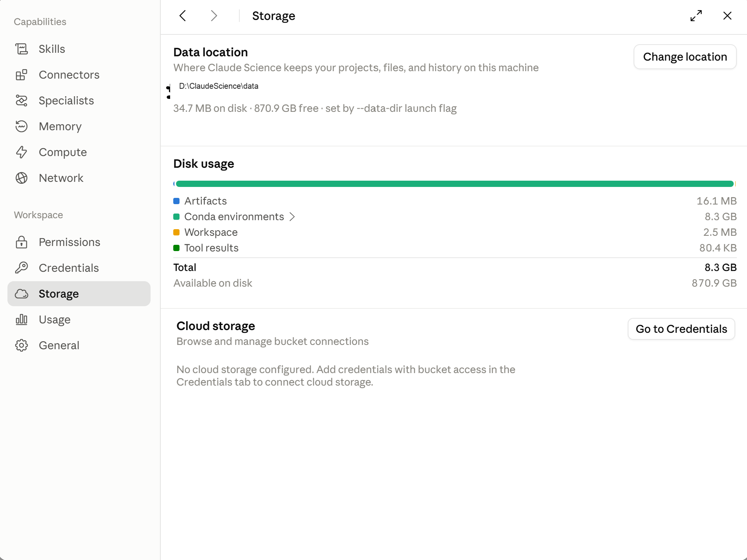
Task: Click the teal Conda environments swatch
Action: [176, 217]
